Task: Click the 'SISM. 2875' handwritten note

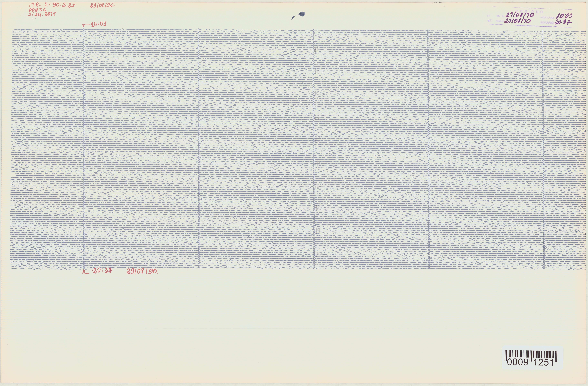Action: pyautogui.click(x=42, y=14)
